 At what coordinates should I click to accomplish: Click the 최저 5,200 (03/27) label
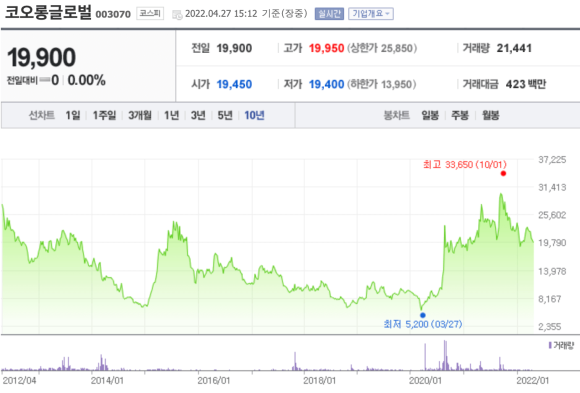coord(423,325)
